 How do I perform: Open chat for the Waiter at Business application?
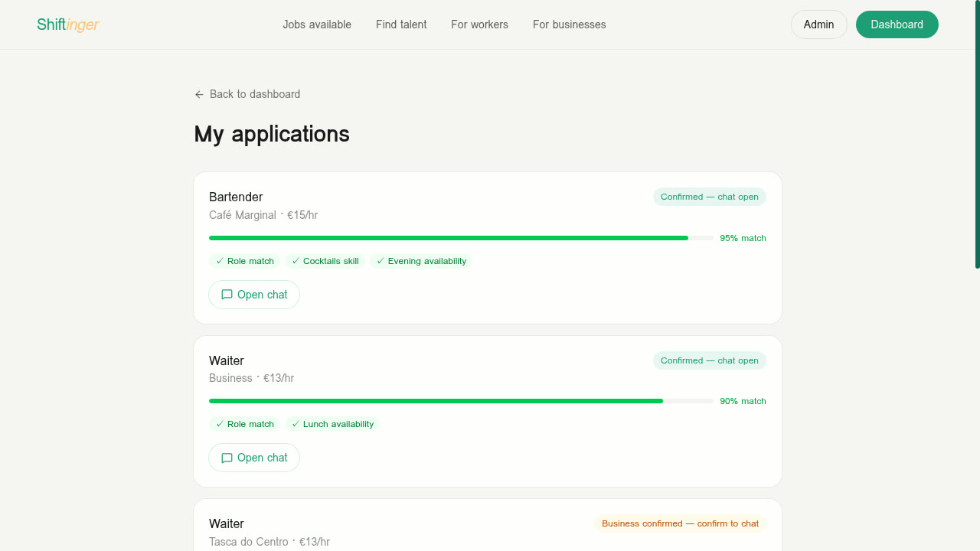coord(254,458)
